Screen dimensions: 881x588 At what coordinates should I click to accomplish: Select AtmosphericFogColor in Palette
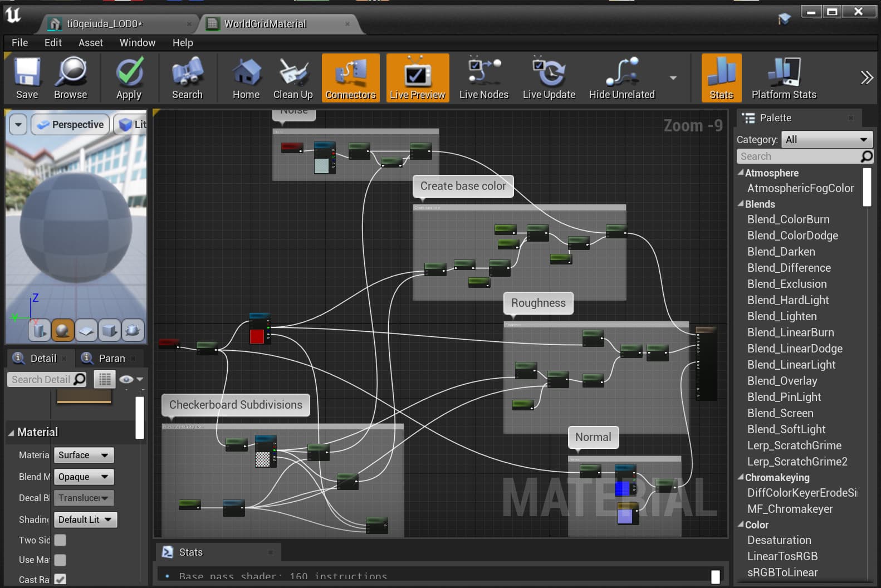800,188
